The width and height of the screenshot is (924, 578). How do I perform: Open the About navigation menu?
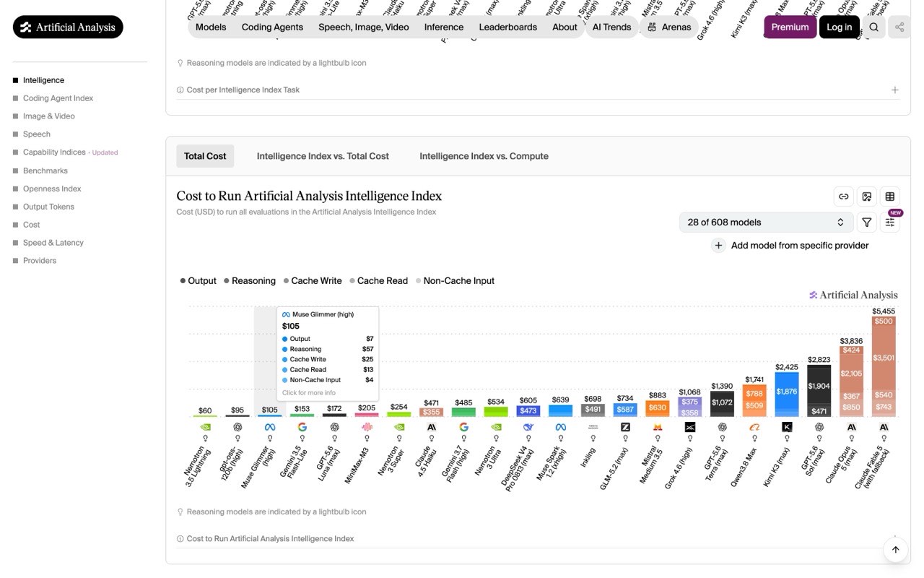[x=565, y=27]
